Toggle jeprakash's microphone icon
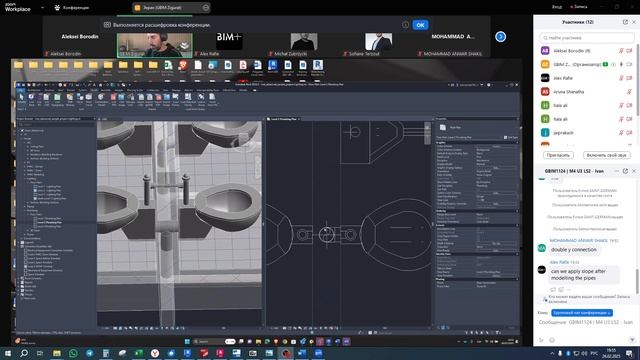The image size is (640, 360). pyautogui.click(x=621, y=133)
